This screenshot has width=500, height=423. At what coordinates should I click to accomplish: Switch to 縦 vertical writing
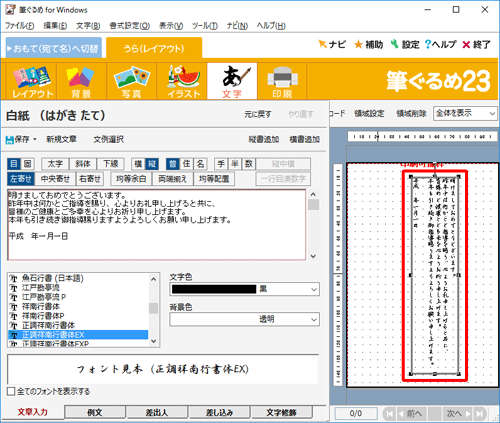[152, 164]
